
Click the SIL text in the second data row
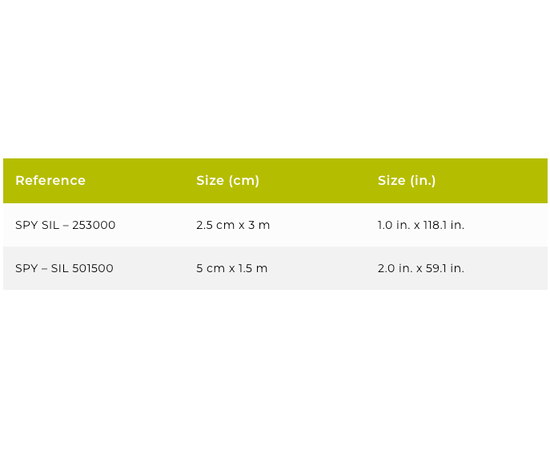coord(60,268)
